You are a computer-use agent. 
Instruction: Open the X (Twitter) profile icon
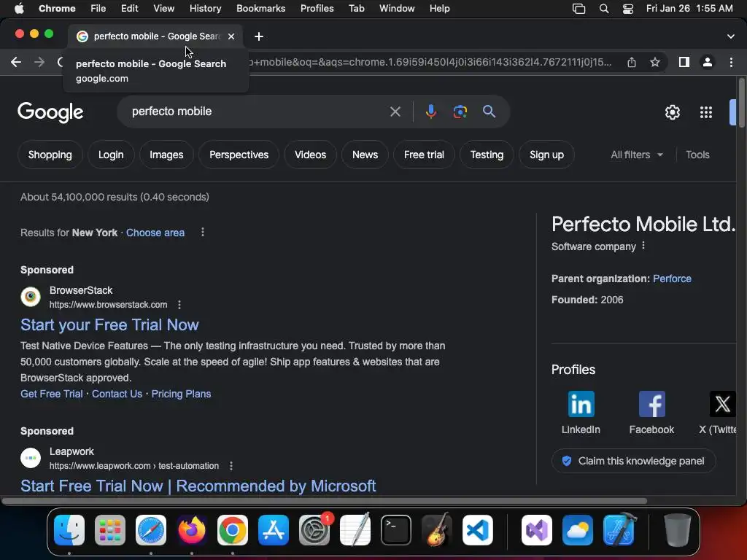coord(723,404)
